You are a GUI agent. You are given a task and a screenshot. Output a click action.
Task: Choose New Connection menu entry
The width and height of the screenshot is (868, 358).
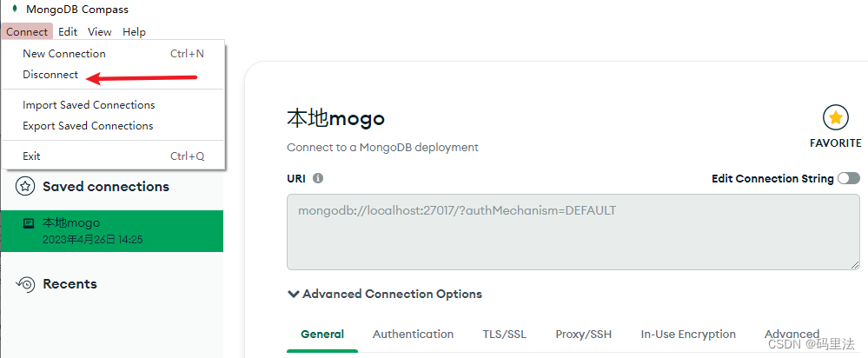pyautogui.click(x=64, y=54)
